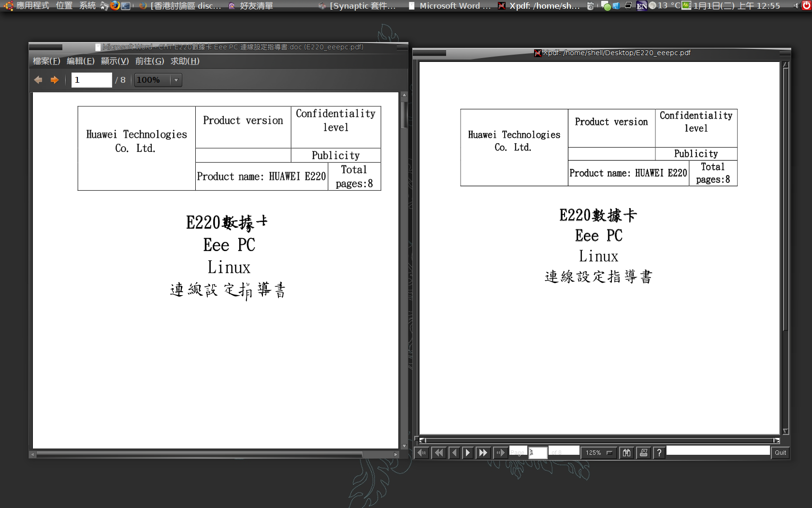Launch terminal from top panel icon
The height and width of the screenshot is (508, 812).
coord(126,5)
